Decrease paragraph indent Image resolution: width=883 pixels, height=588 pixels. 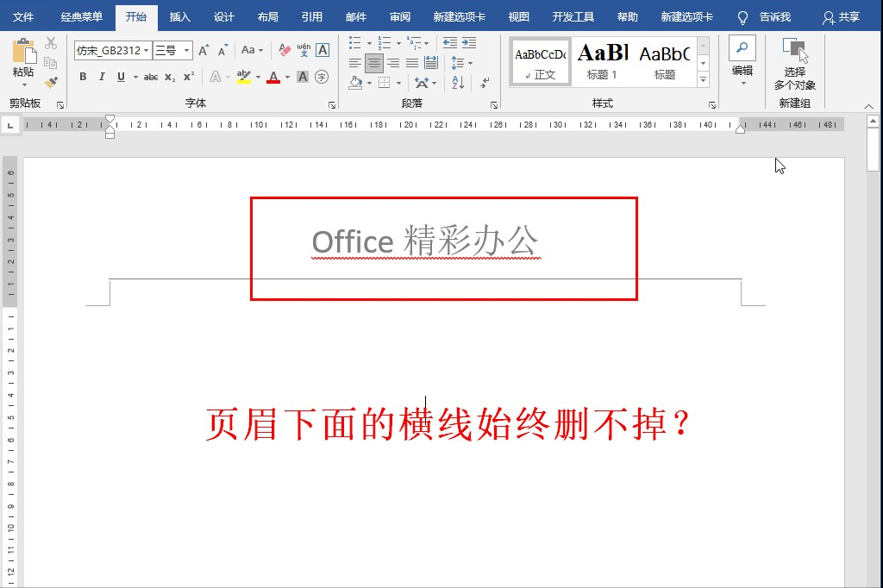click(450, 43)
